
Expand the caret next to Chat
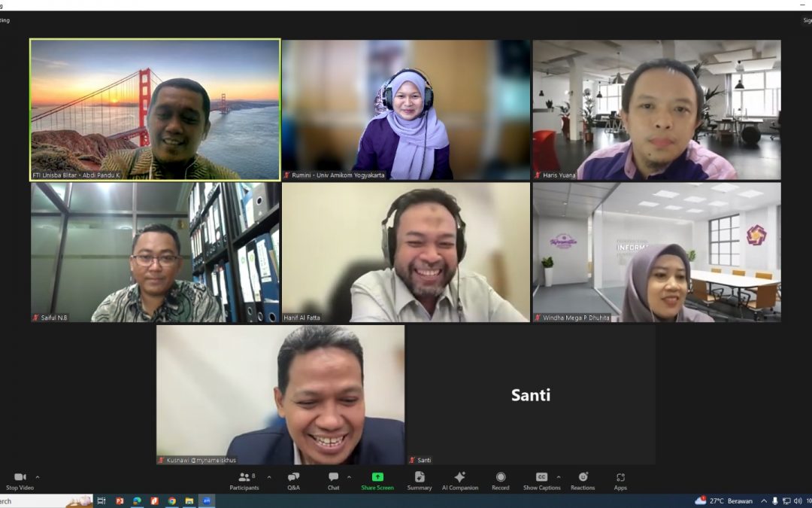(x=349, y=477)
